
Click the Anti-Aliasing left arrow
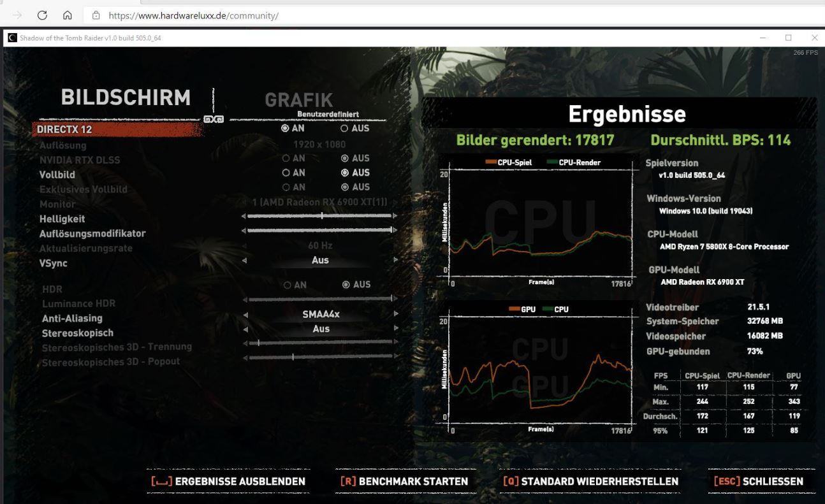[245, 314]
